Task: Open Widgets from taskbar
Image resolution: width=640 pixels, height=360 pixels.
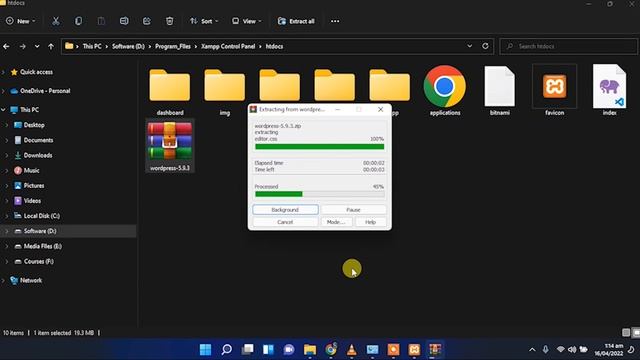Action: tap(268, 349)
